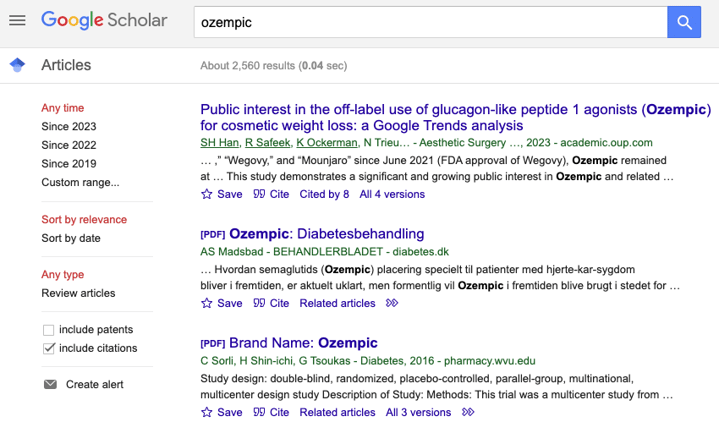Click the My profile graduation cap icon
This screenshot has height=422, width=719.
[16, 65]
